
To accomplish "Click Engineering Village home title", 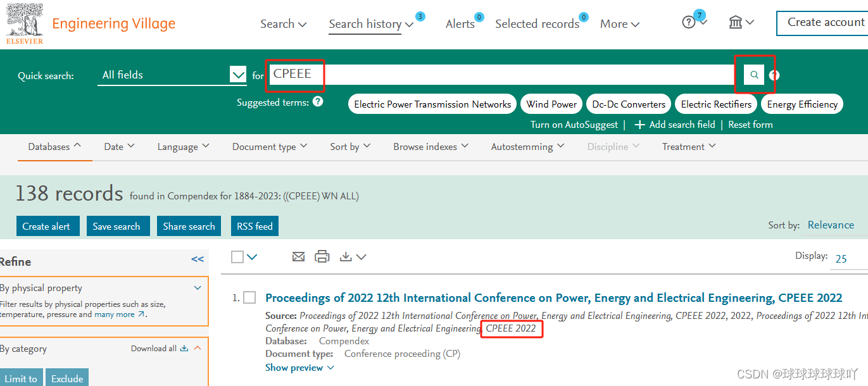I will (113, 24).
